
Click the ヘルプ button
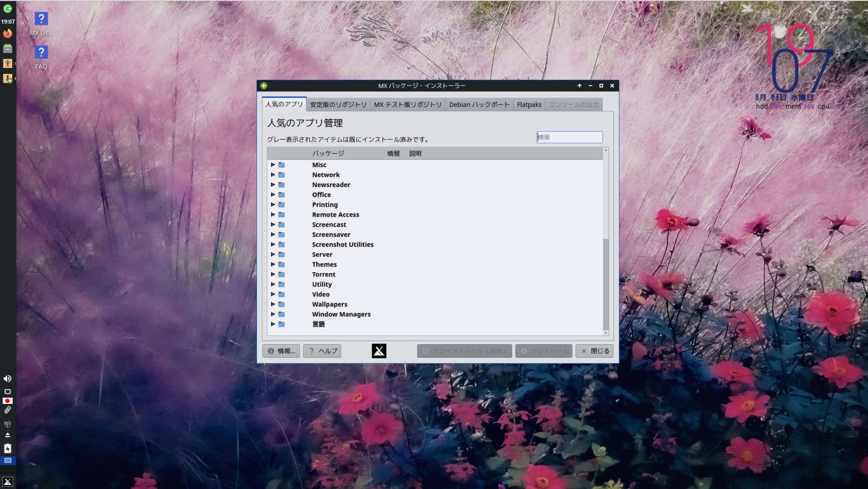click(322, 351)
